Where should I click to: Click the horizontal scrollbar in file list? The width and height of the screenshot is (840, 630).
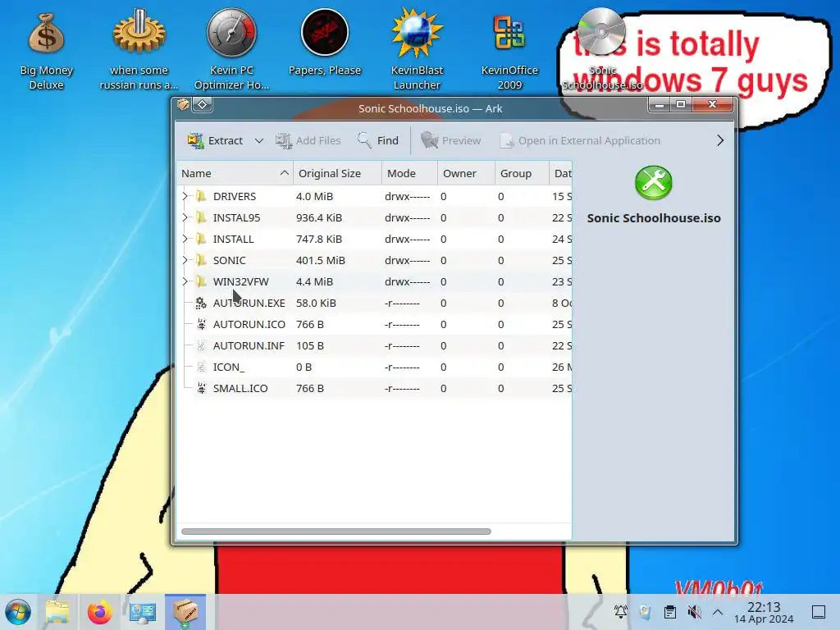tap(336, 532)
